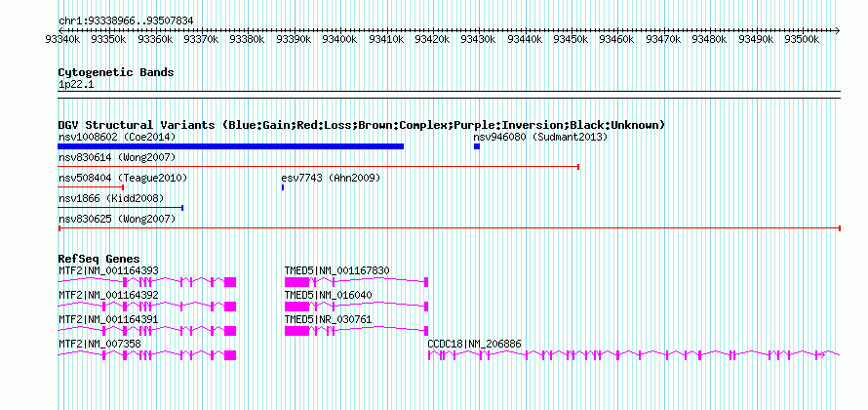This screenshot has width=868, height=410.
Task: Click the 93430k ruler tick label
Action: 476,39
